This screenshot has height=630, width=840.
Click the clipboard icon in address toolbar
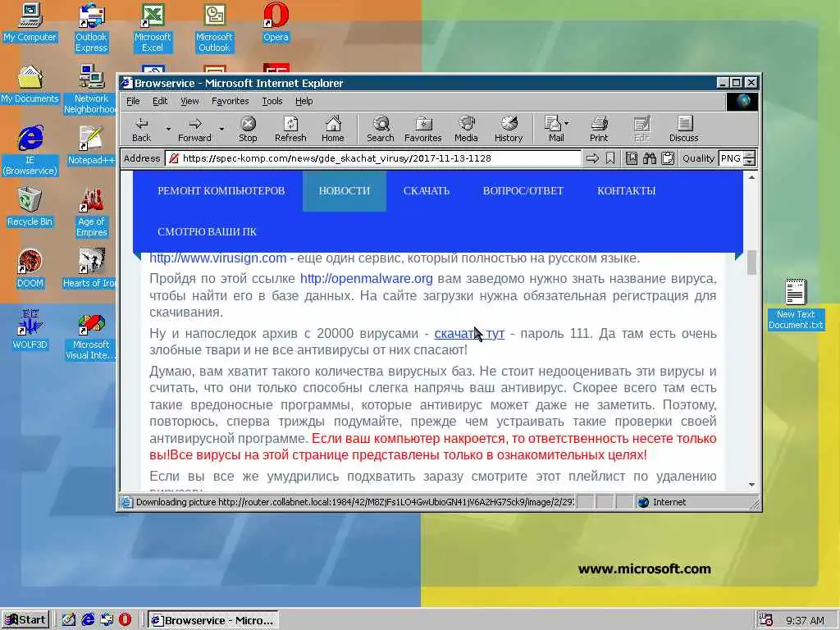click(668, 158)
